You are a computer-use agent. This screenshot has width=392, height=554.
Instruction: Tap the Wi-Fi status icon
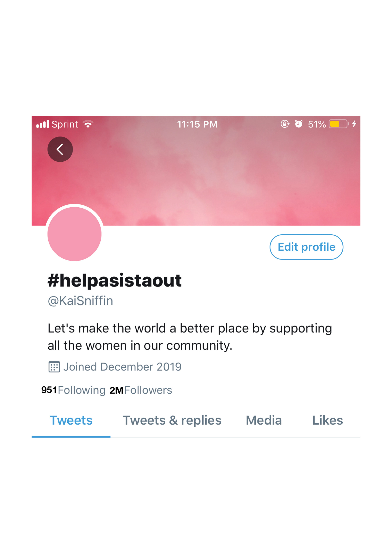(88, 124)
